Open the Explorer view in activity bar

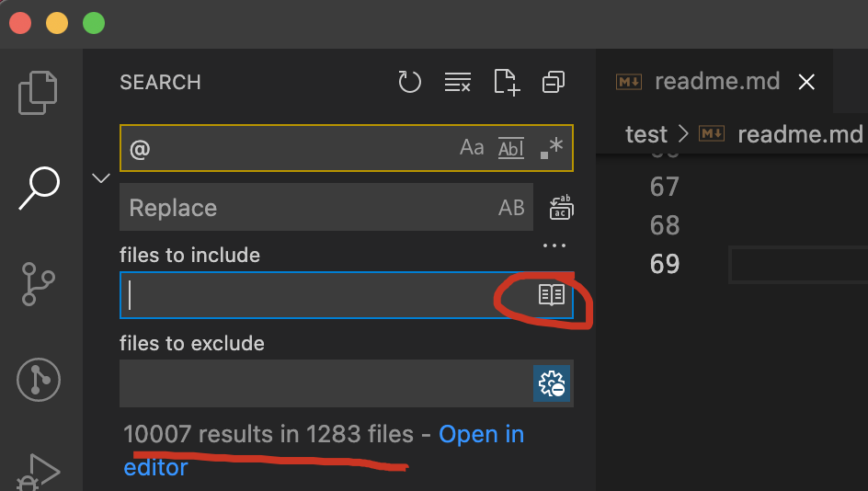38,93
